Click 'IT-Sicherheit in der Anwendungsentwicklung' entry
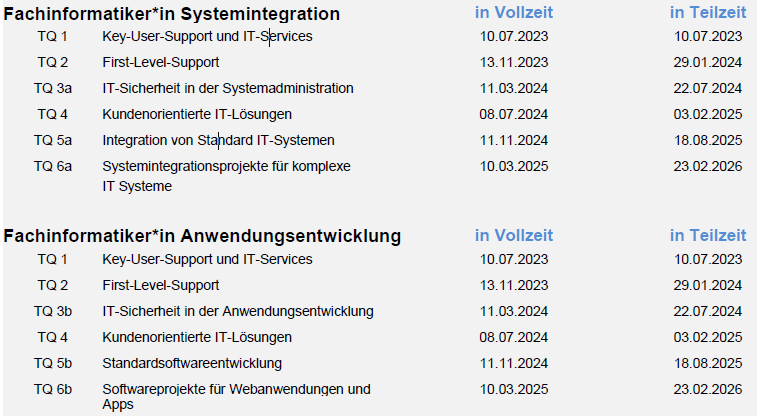This screenshot has height=416, width=757. click(238, 311)
